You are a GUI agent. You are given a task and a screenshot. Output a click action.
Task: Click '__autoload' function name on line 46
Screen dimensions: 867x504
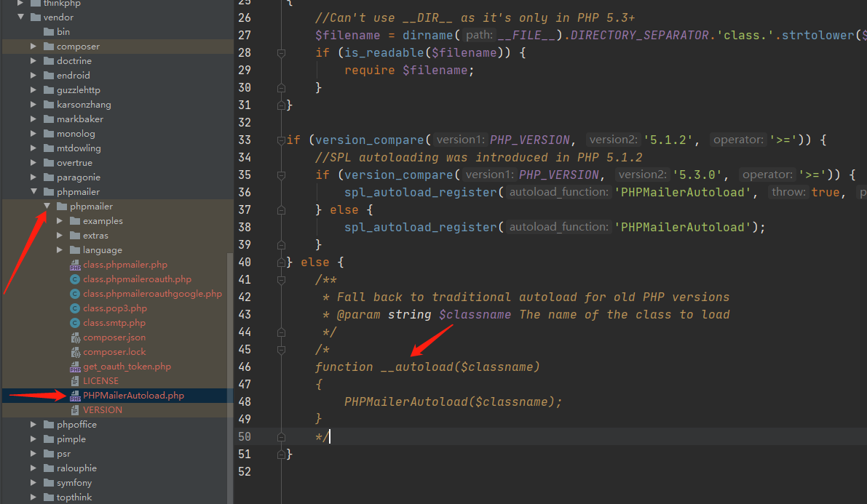(417, 367)
